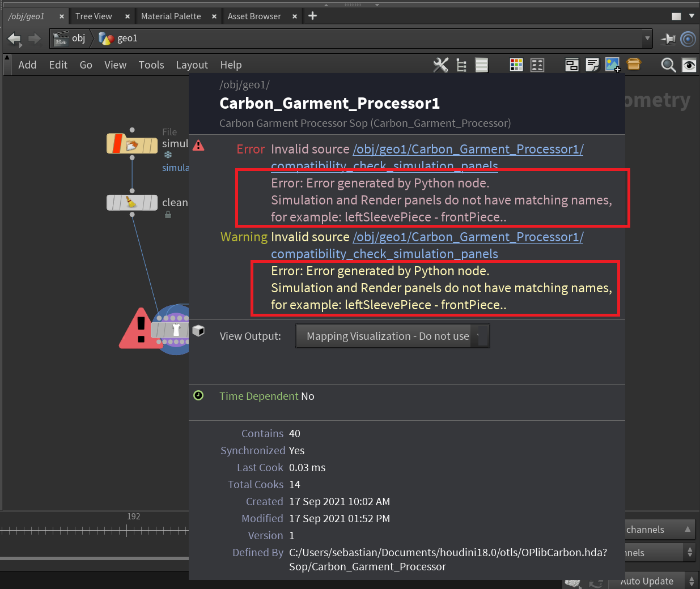Close the Asset Browser tab

(295, 16)
